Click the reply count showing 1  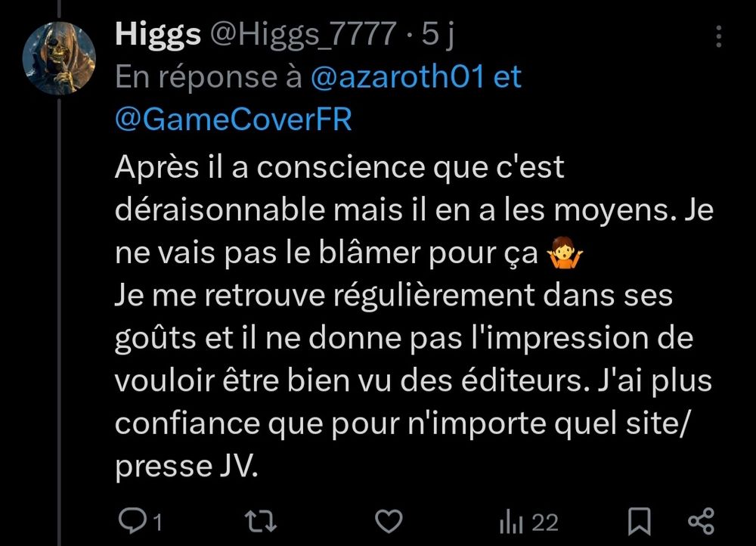(157, 523)
